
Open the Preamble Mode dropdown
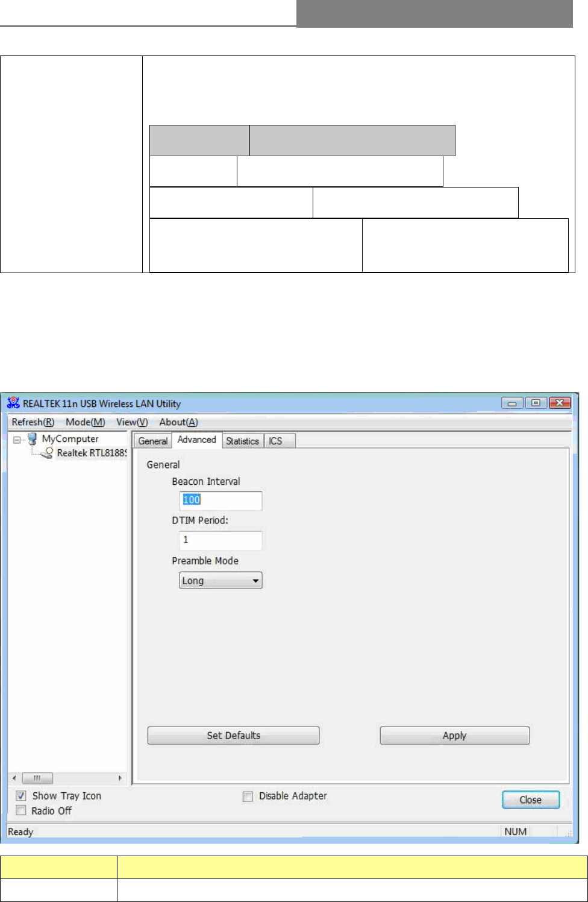(x=220, y=581)
